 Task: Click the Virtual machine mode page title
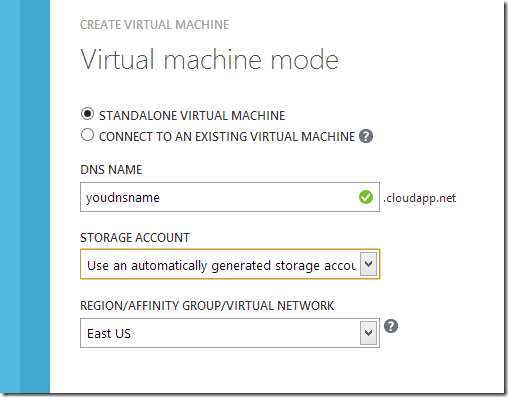point(210,59)
